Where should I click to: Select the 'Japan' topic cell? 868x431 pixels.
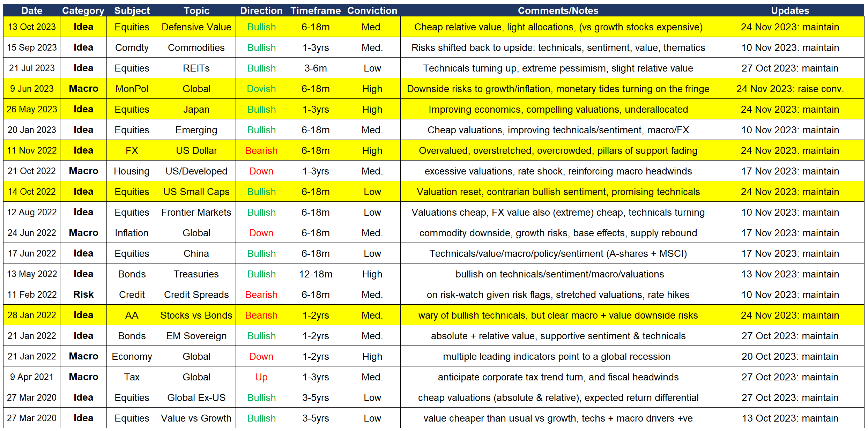[x=196, y=109]
